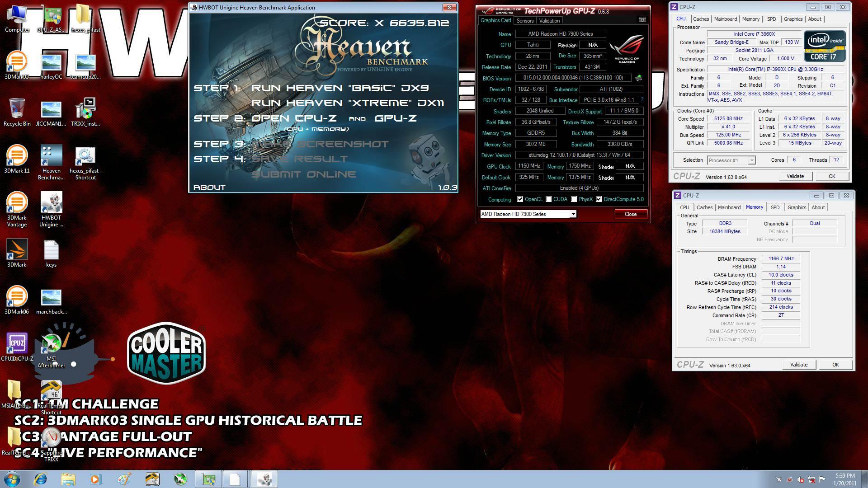The width and height of the screenshot is (868, 488).
Task: Open CPU tab in bottom CPU-Z window
Action: [684, 207]
